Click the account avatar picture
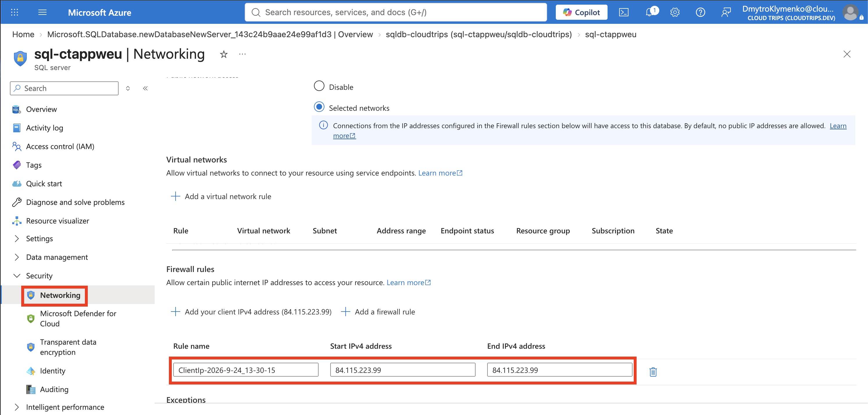This screenshot has height=415, width=868. coord(851,12)
